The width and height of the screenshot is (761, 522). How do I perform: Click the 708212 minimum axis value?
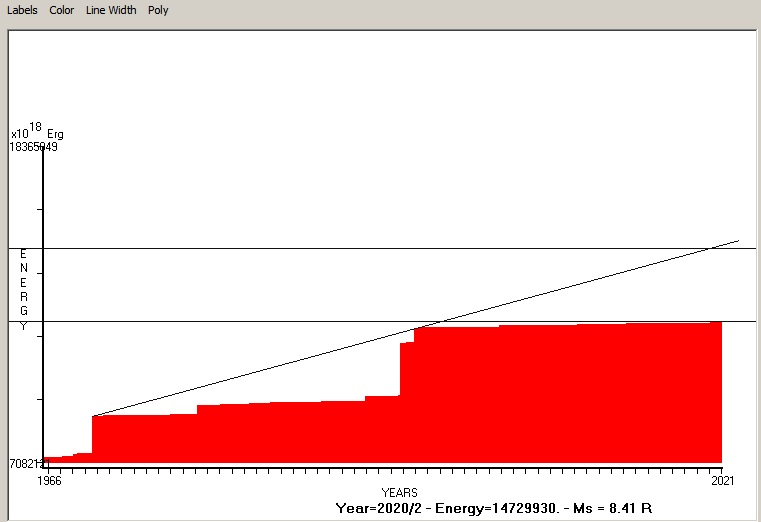pyautogui.click(x=27, y=463)
